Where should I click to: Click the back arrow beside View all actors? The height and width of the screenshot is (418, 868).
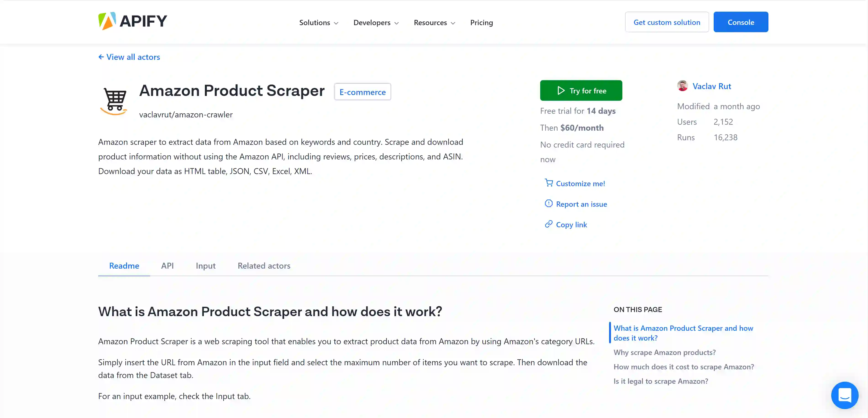point(101,57)
